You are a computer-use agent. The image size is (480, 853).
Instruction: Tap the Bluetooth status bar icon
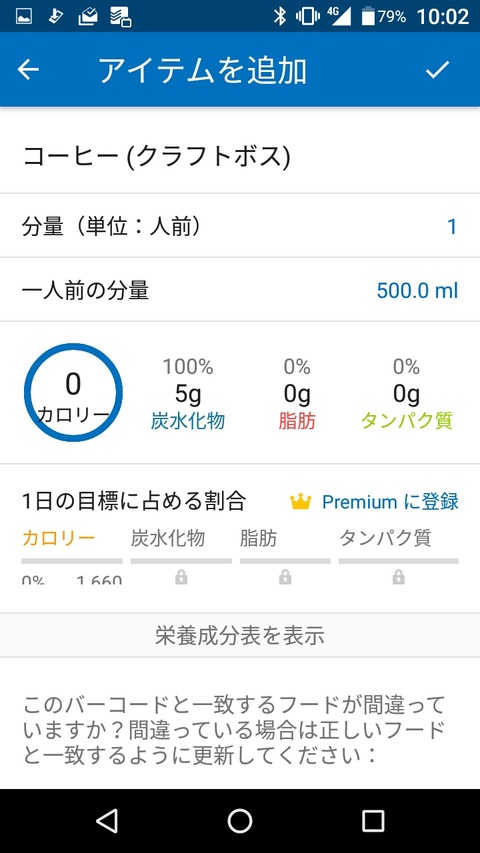[x=280, y=16]
